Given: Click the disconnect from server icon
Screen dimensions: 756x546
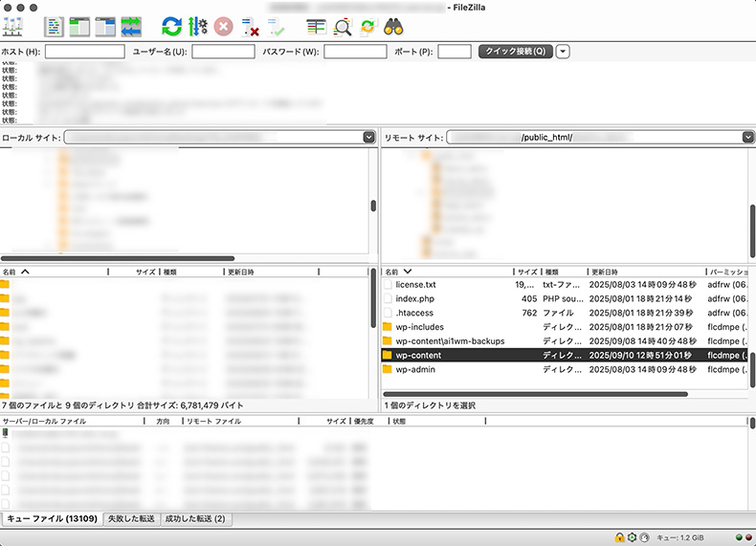Looking at the screenshot, I should (250, 26).
